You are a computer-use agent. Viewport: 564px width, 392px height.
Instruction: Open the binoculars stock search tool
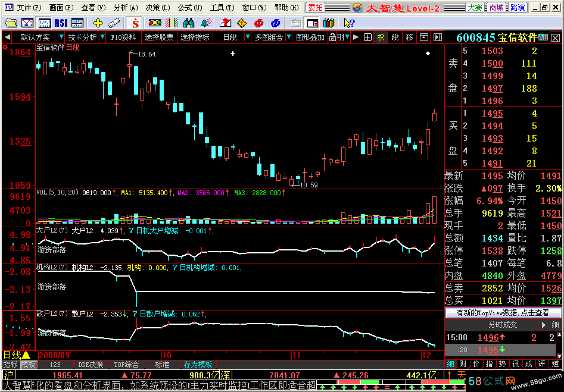(189, 23)
